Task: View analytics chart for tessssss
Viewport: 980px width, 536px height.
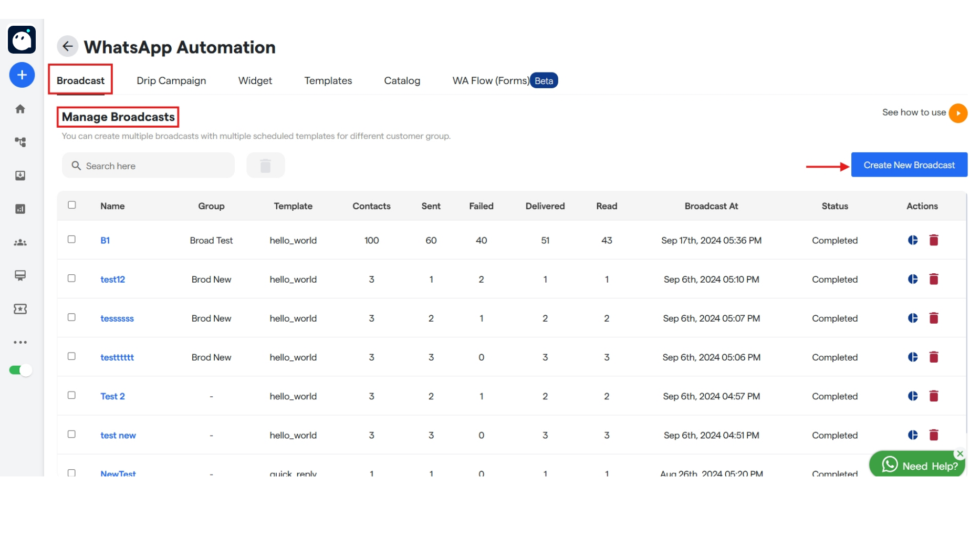Action: coord(913,318)
